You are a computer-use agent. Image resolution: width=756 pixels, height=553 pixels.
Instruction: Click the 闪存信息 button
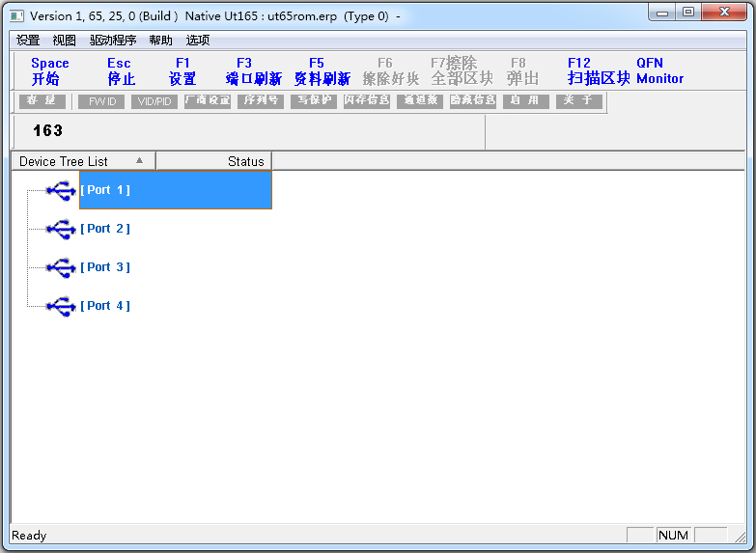(x=367, y=100)
